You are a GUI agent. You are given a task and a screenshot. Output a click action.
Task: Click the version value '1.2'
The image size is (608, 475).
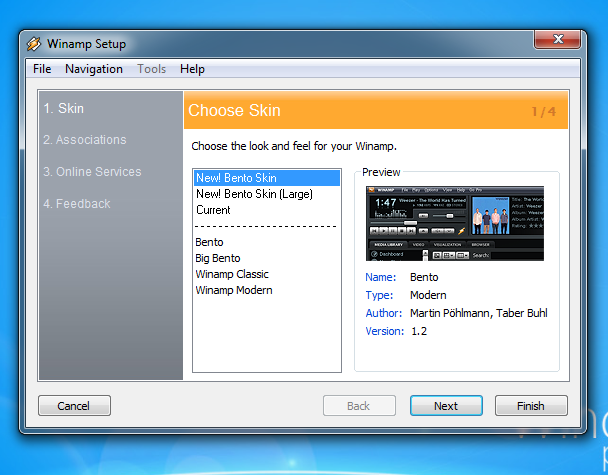coord(419,331)
